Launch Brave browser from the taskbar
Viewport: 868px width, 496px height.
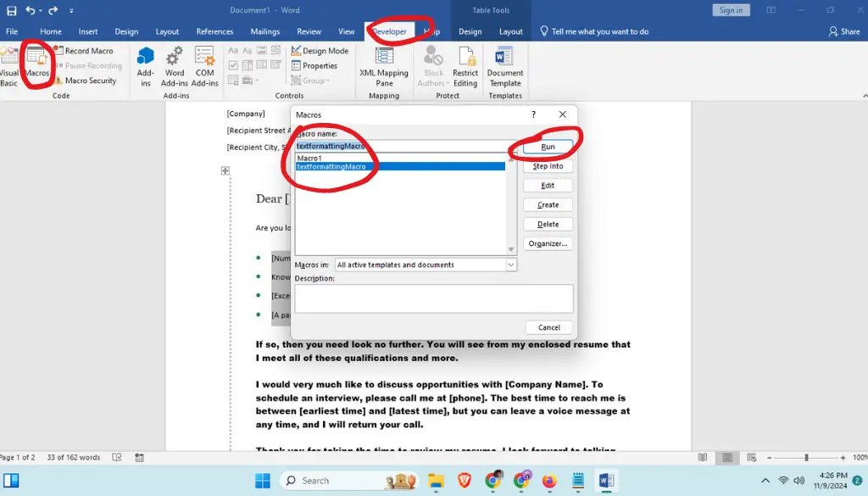pyautogui.click(x=465, y=481)
